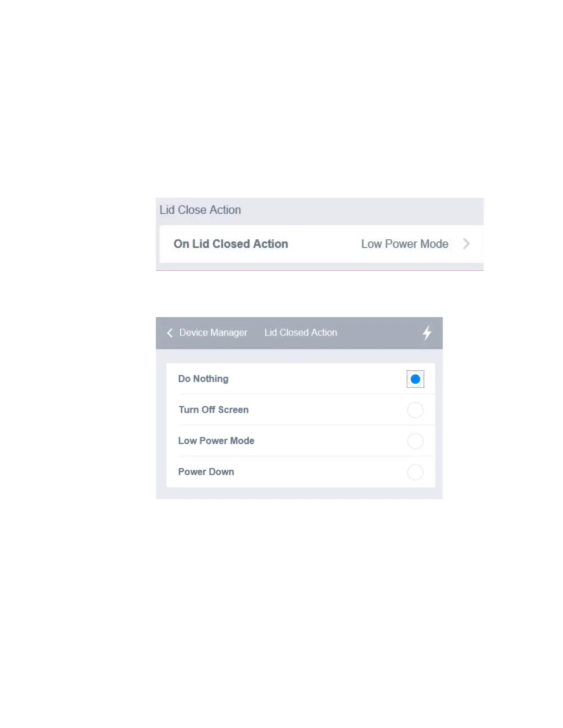This screenshot has width=563, height=728.
Task: Click the Low Power Mode list label
Action: (x=216, y=441)
